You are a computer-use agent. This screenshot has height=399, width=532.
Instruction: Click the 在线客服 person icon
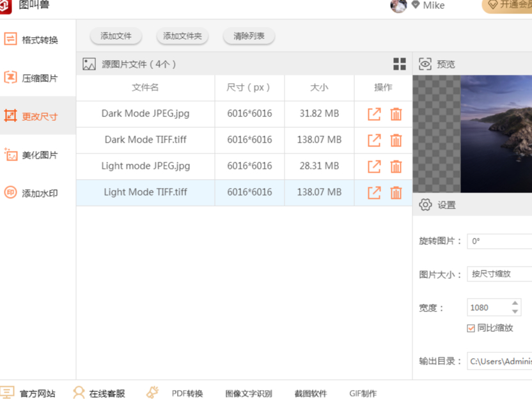(x=79, y=393)
